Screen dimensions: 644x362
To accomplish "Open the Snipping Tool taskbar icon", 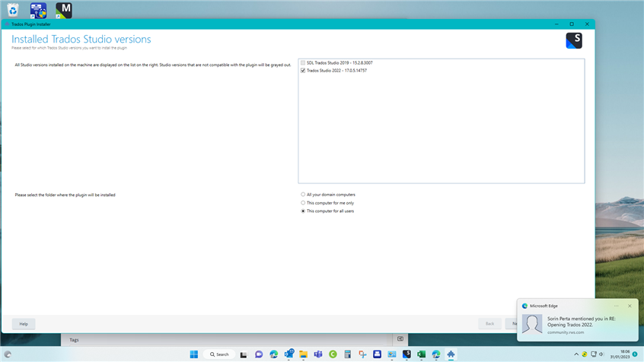I will (362, 354).
